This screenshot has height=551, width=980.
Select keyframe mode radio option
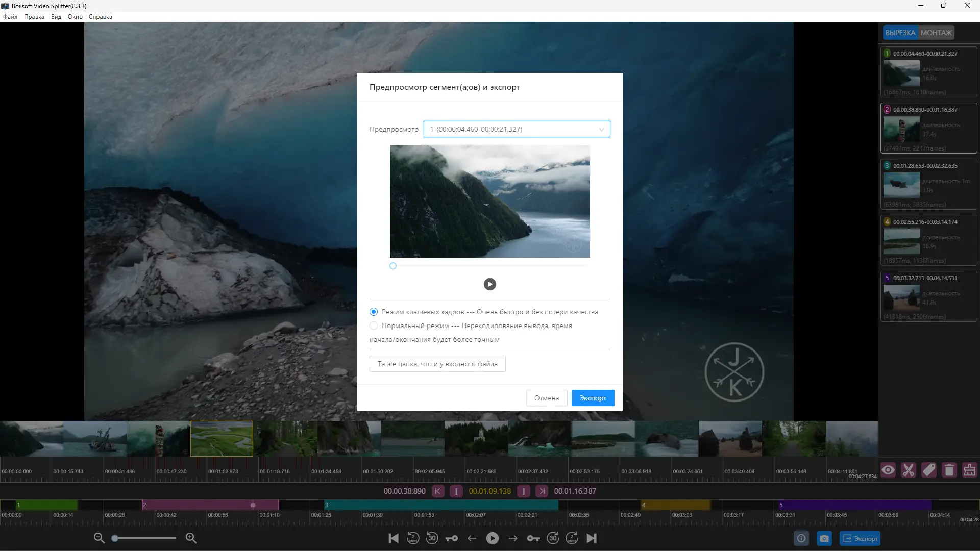pos(374,312)
